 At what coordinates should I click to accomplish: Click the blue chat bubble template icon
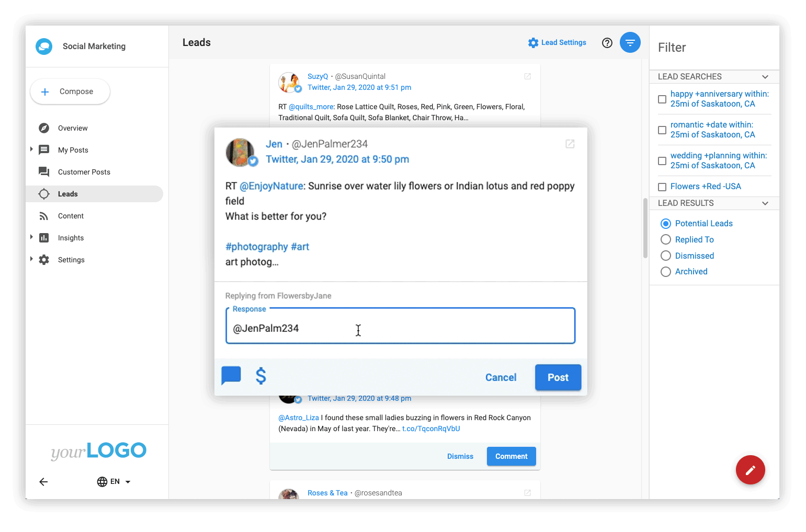click(x=231, y=375)
